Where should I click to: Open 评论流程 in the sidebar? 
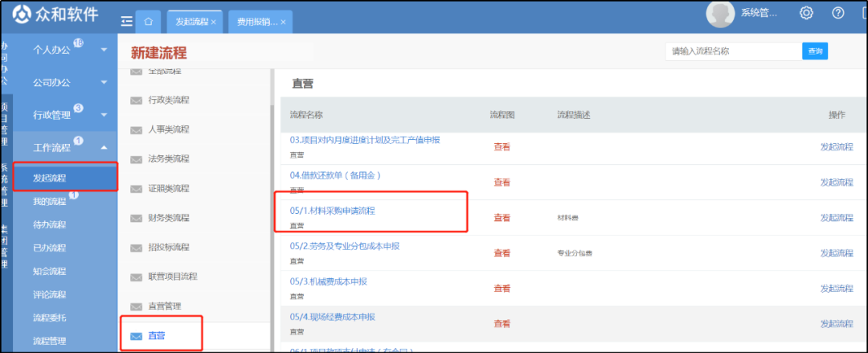point(49,294)
